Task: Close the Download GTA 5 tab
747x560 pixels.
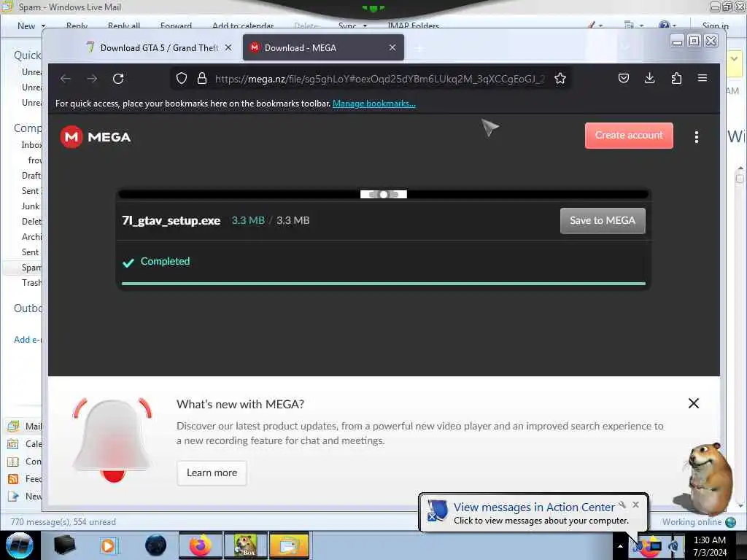Action: pyautogui.click(x=228, y=47)
